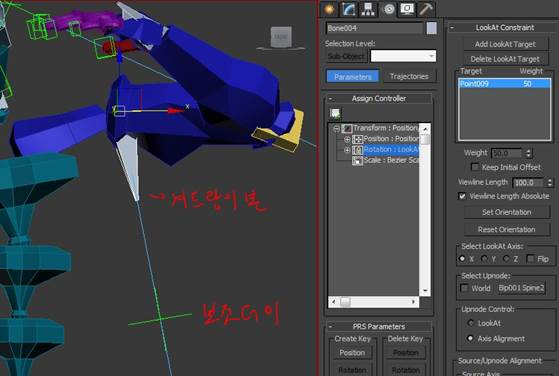Select Axis Alignment upnode control option
559x376 pixels.
(470, 338)
